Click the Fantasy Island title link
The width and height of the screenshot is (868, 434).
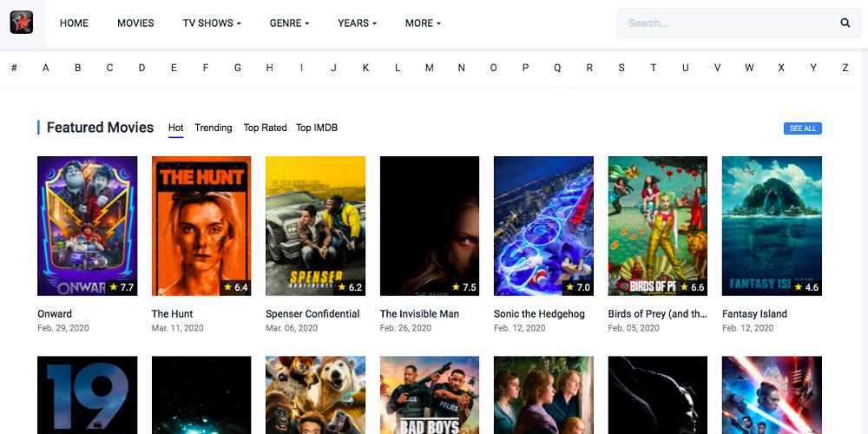pos(754,314)
